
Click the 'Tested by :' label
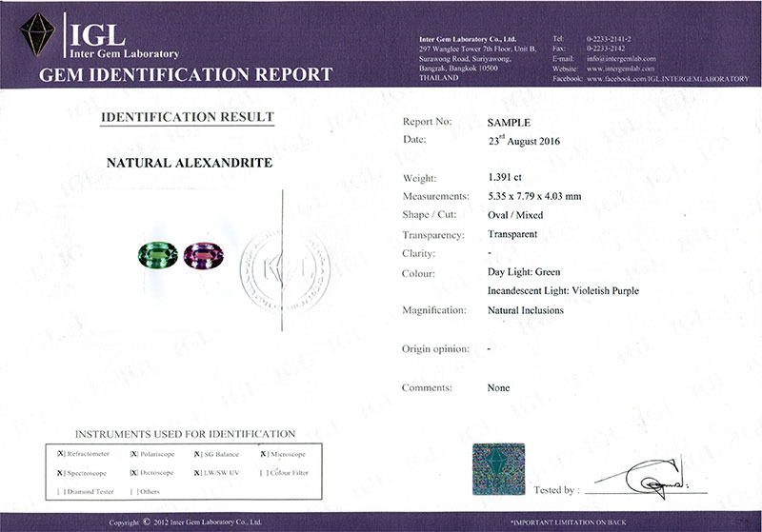556,490
